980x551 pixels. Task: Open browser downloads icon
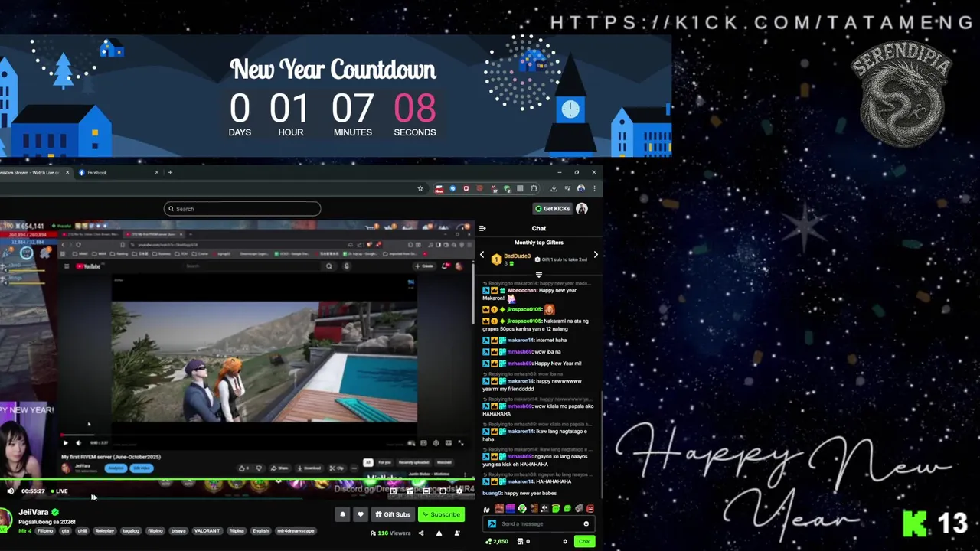(554, 188)
